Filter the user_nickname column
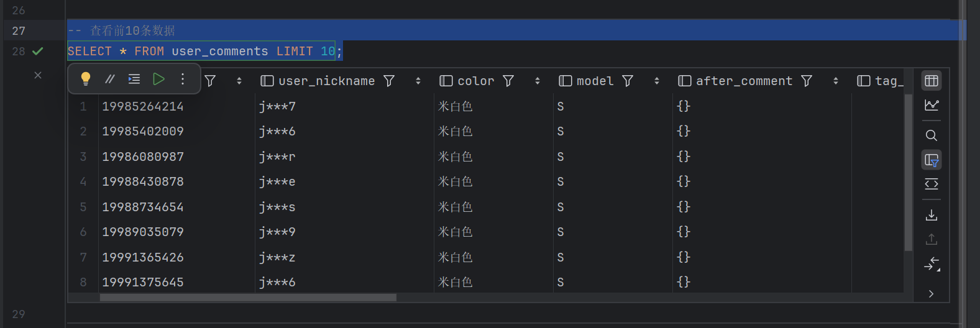The height and width of the screenshot is (328, 980). point(389,81)
